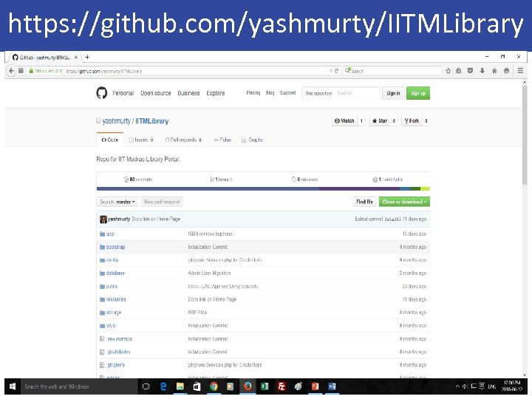Open the Branch master dropdown
The width and height of the screenshot is (532, 399).
coord(117,202)
